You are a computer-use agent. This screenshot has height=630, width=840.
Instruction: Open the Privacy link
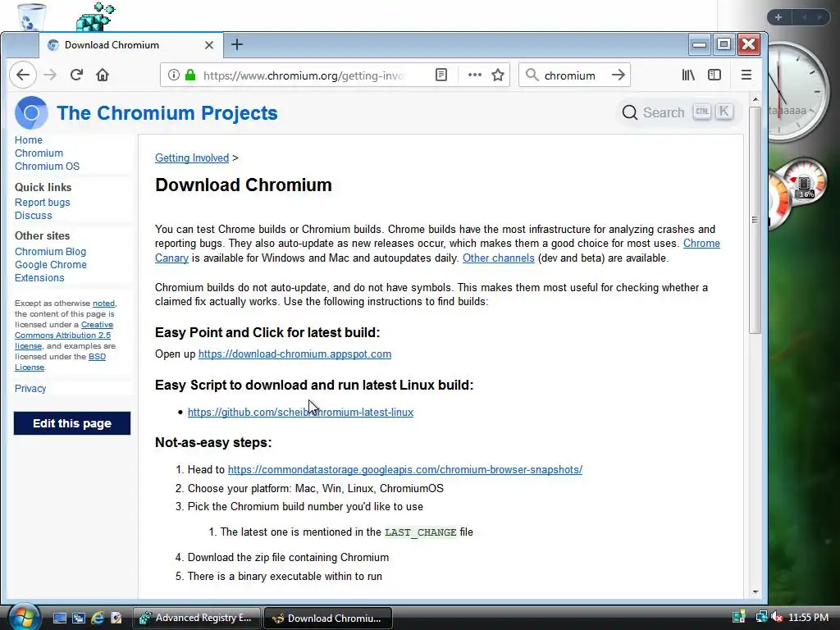[30, 388]
